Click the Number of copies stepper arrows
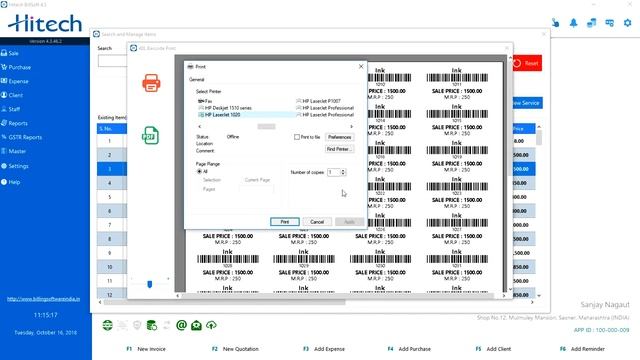The image size is (640, 360). tap(343, 172)
